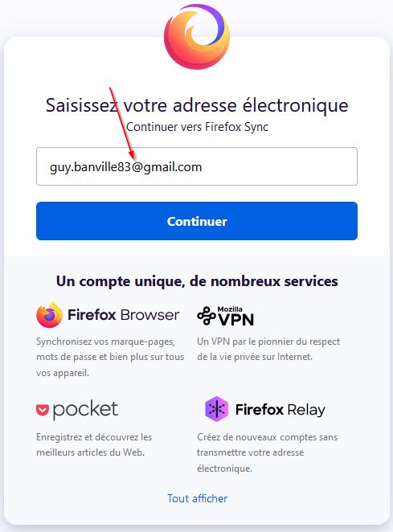Click the red arrow annotation tip

(133, 159)
